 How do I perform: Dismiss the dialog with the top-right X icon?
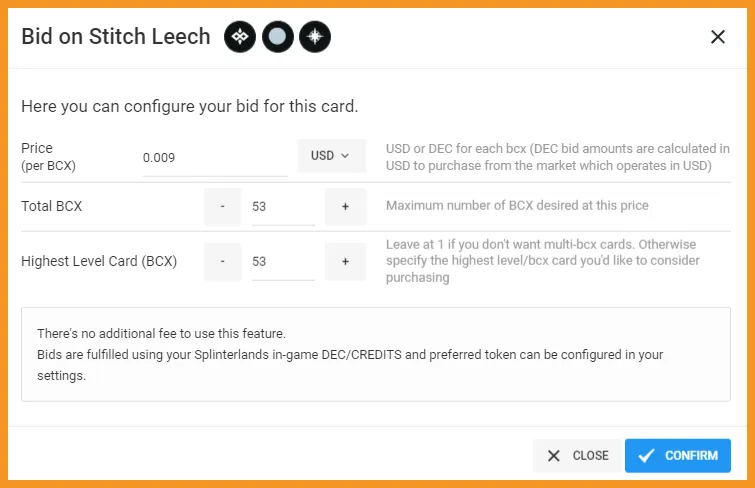click(717, 37)
